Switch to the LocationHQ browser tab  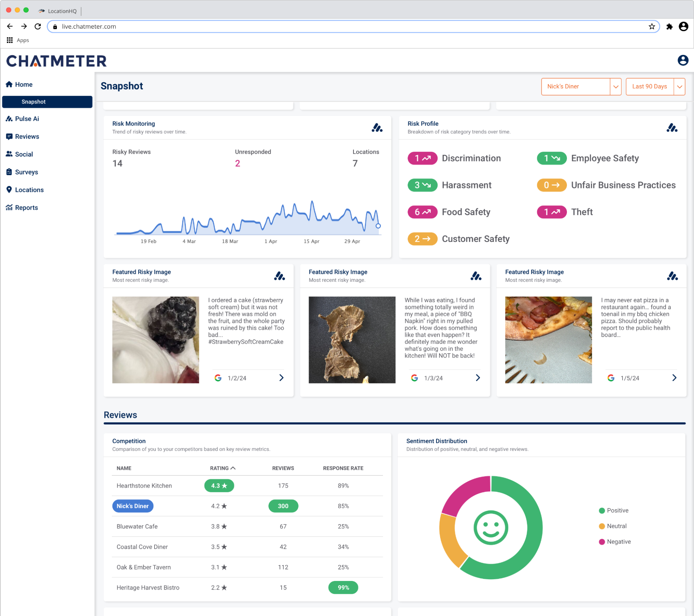click(x=58, y=11)
